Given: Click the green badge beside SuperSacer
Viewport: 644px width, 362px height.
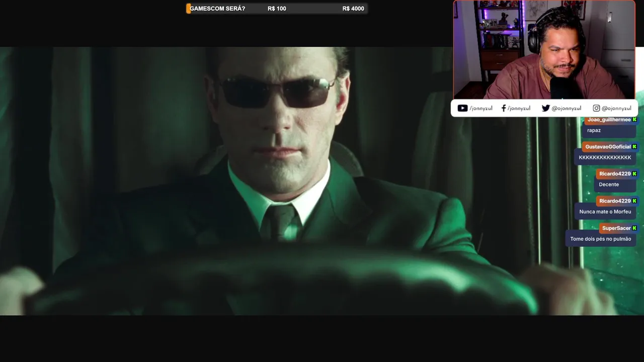Looking at the screenshot, I should coord(634,228).
